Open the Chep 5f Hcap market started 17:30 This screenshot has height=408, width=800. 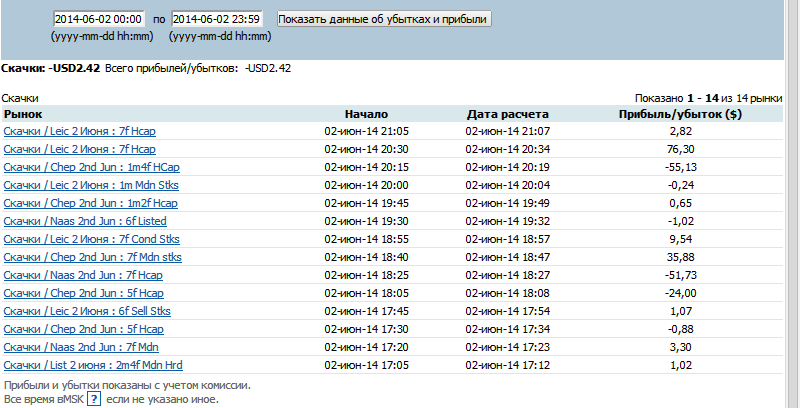83,329
